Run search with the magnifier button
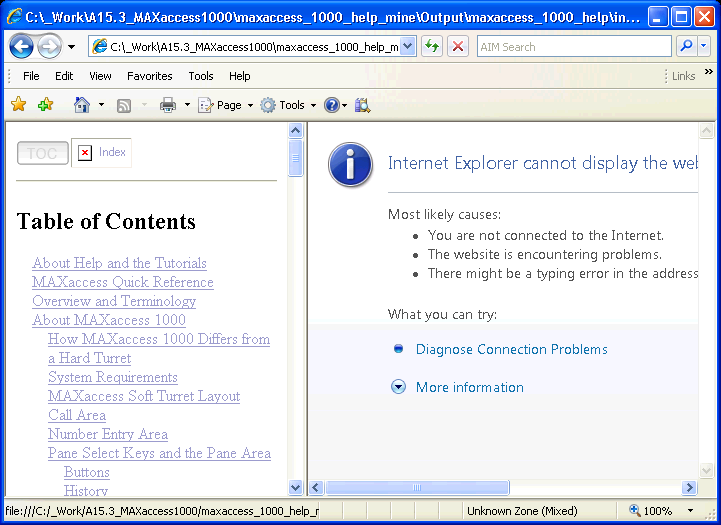Screen dimensions: 721x525 pyautogui.click(x=687, y=46)
